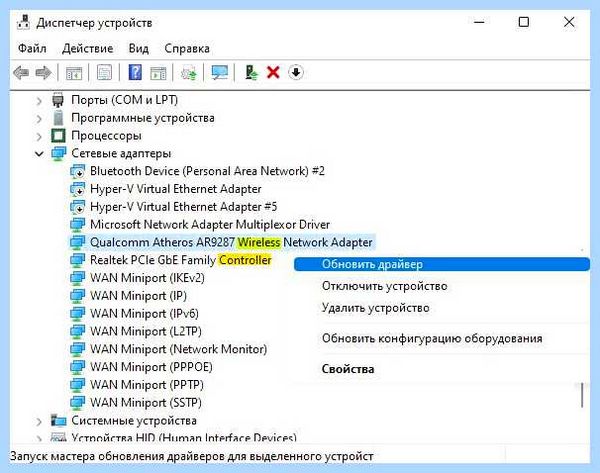This screenshot has height=473, width=600.
Task: Select Realtek PCIe GbE Family Controller
Action: point(181,260)
